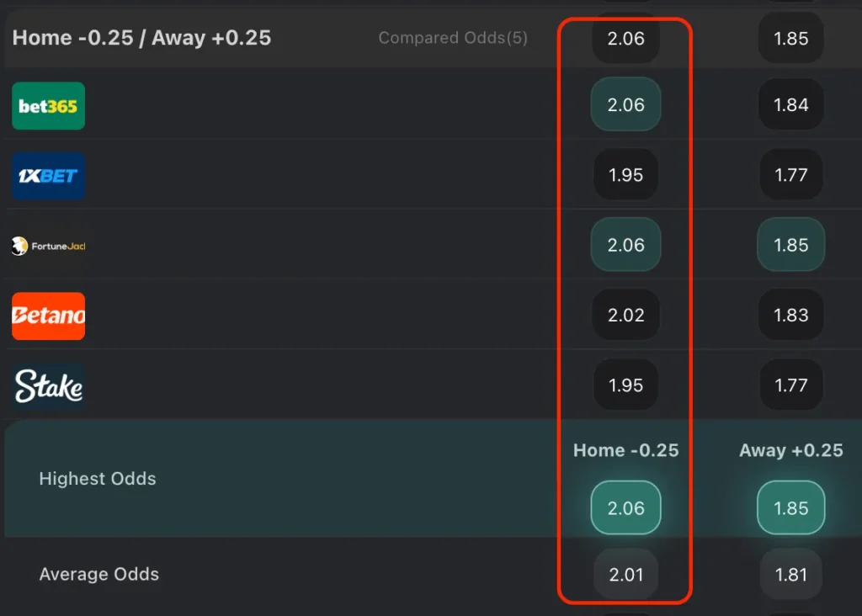Select the Home -0.25 / Away +0.25 title
Screen dimensions: 862x616
click(x=141, y=37)
